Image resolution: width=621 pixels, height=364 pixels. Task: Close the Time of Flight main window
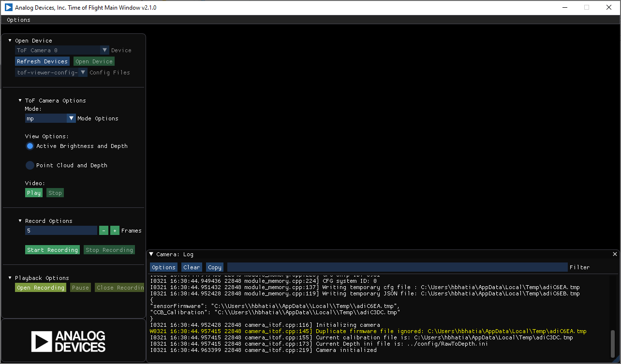(609, 7)
